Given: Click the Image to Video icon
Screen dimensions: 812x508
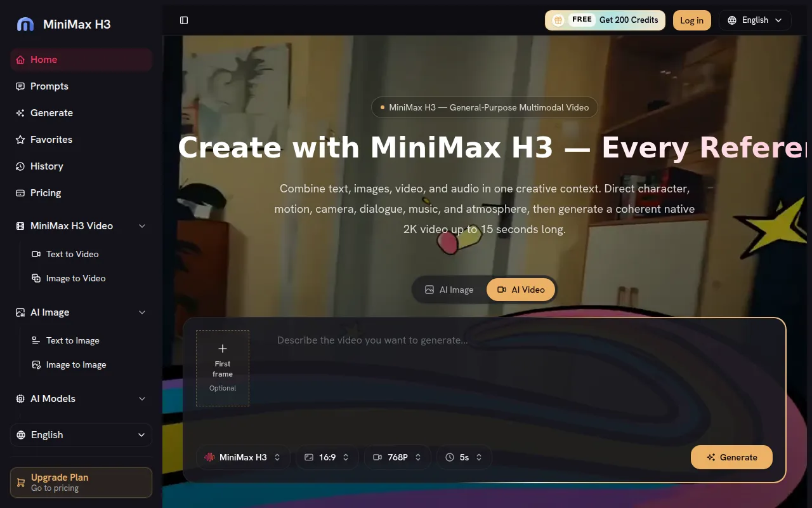Looking at the screenshot, I should click(36, 278).
